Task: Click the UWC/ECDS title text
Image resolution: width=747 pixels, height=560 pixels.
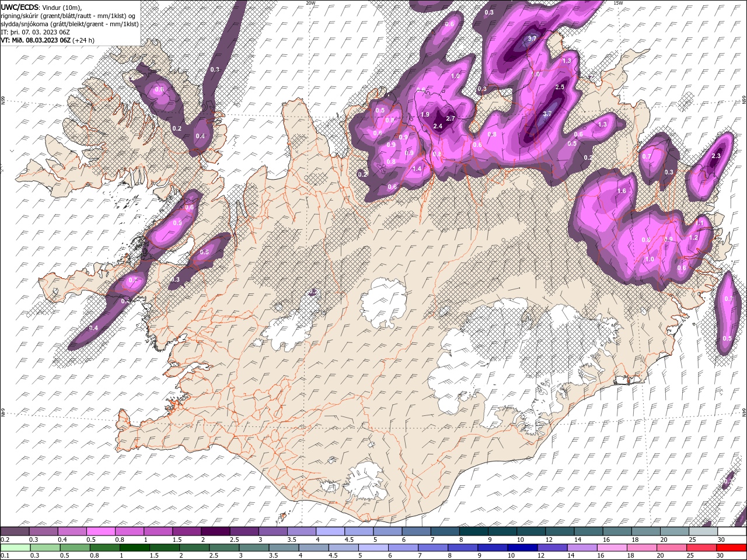Action: point(19,7)
